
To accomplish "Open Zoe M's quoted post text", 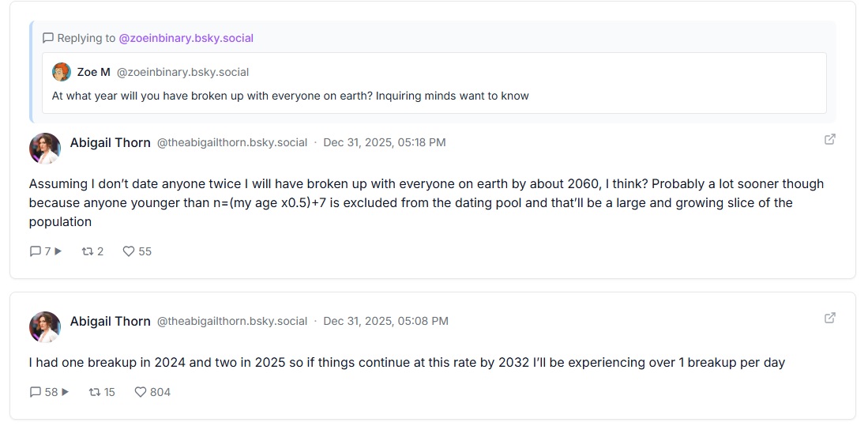I will pyautogui.click(x=290, y=96).
